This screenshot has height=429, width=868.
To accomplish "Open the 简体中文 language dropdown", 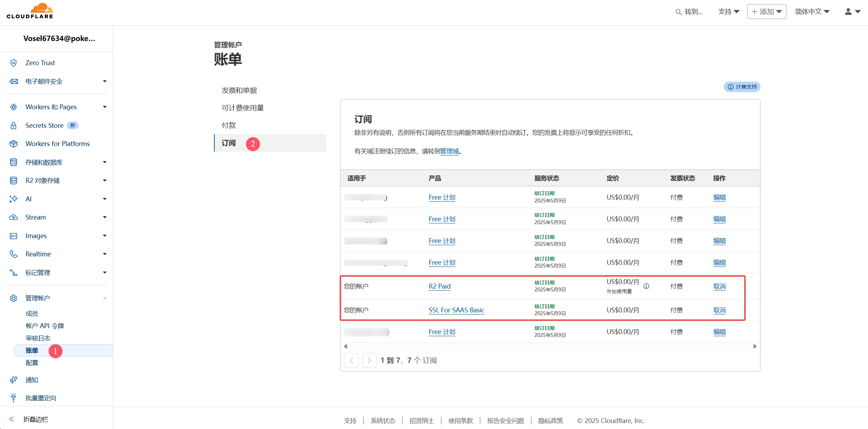I will [812, 12].
